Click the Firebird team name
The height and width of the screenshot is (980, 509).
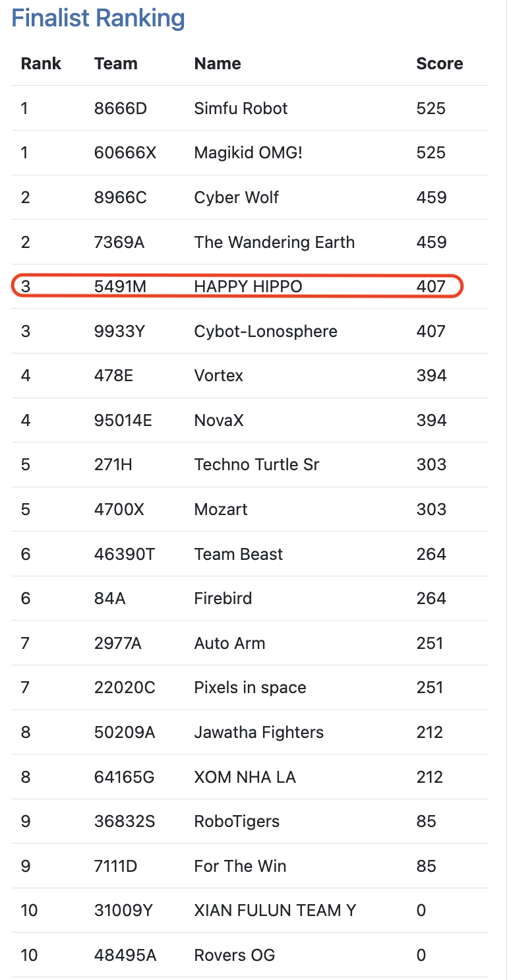click(x=223, y=599)
